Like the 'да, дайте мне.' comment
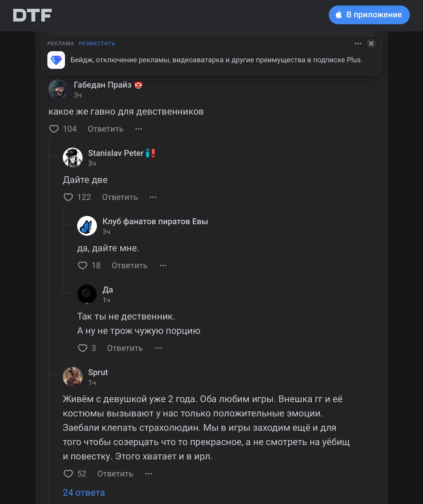This screenshot has height=504, width=423. point(83,265)
